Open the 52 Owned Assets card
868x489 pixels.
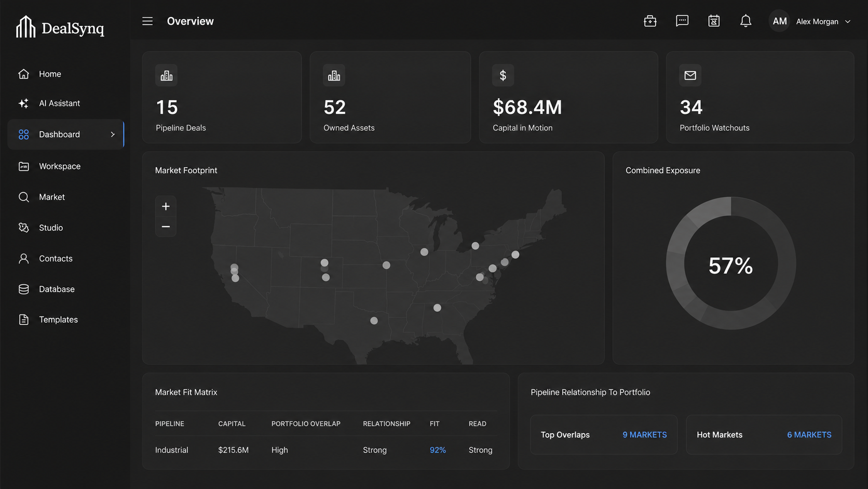[390, 97]
